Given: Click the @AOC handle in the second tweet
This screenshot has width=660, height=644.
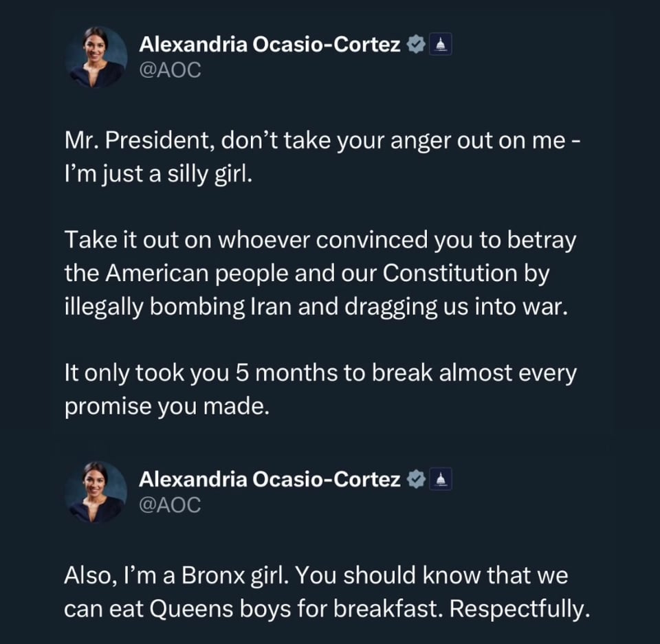Looking at the screenshot, I should (x=170, y=505).
